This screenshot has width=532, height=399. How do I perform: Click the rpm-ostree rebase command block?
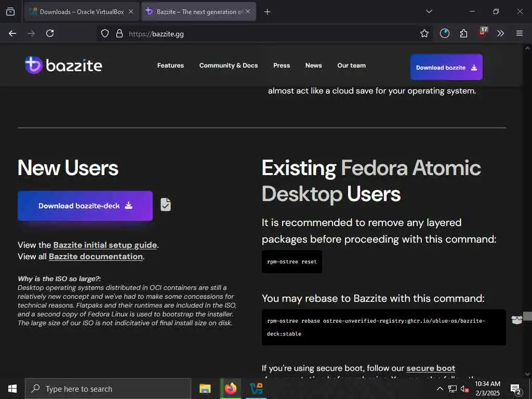coord(384,327)
